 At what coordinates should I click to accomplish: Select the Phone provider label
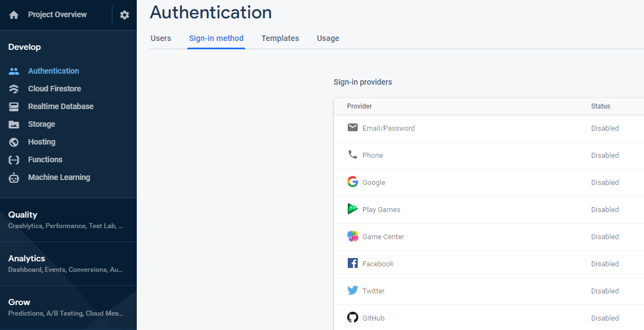tap(373, 155)
